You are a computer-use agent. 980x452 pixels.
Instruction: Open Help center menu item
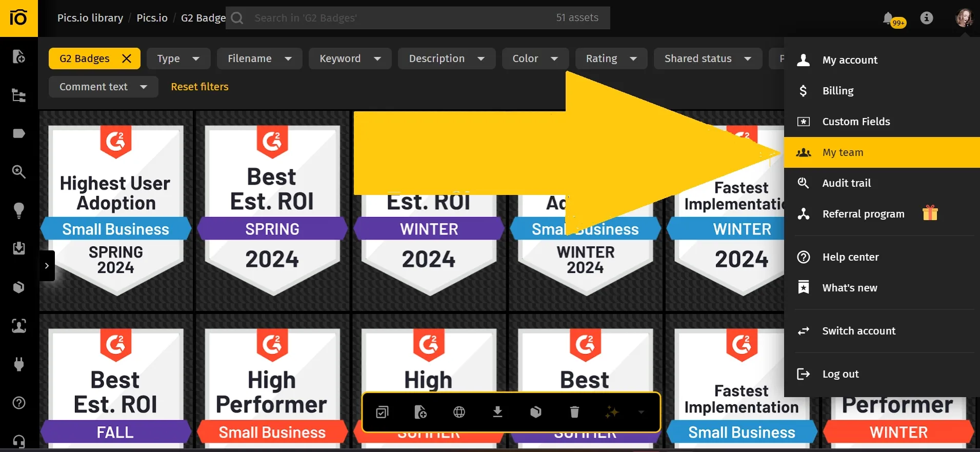(x=882, y=257)
